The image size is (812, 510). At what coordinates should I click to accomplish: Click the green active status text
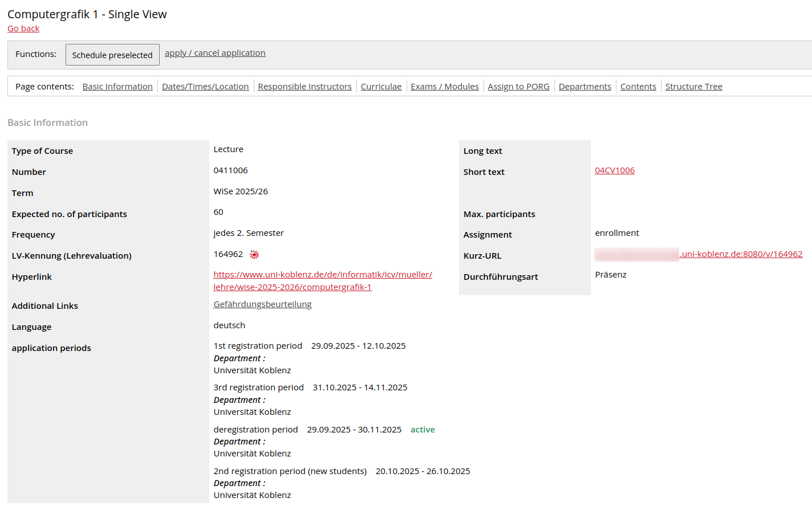pos(423,430)
